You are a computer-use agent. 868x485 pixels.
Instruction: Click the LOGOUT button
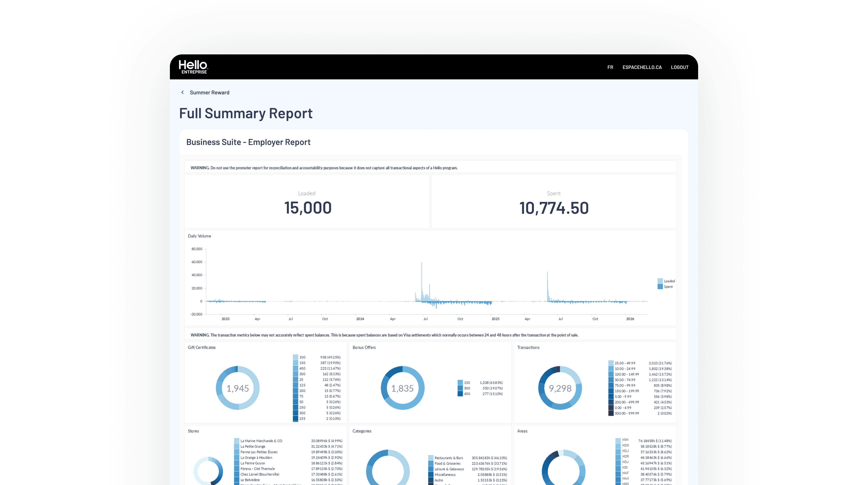pyautogui.click(x=679, y=67)
